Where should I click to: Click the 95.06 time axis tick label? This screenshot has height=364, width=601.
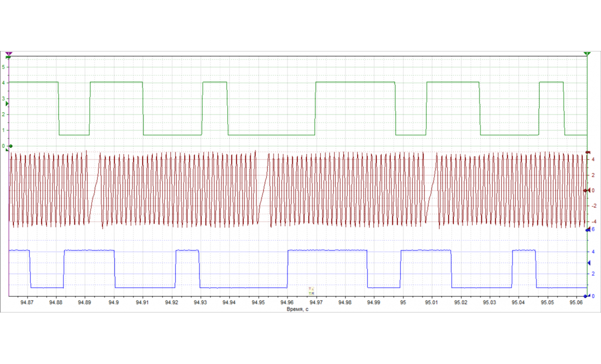(576, 302)
